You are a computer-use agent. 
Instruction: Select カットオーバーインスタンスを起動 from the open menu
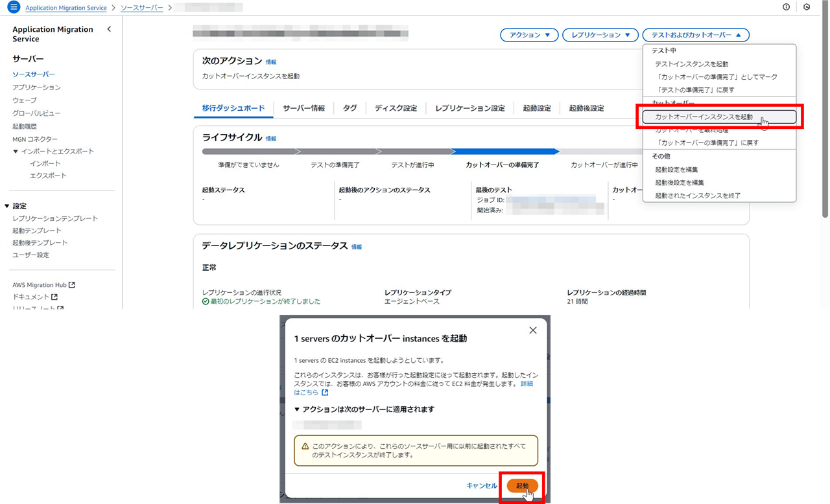704,115
